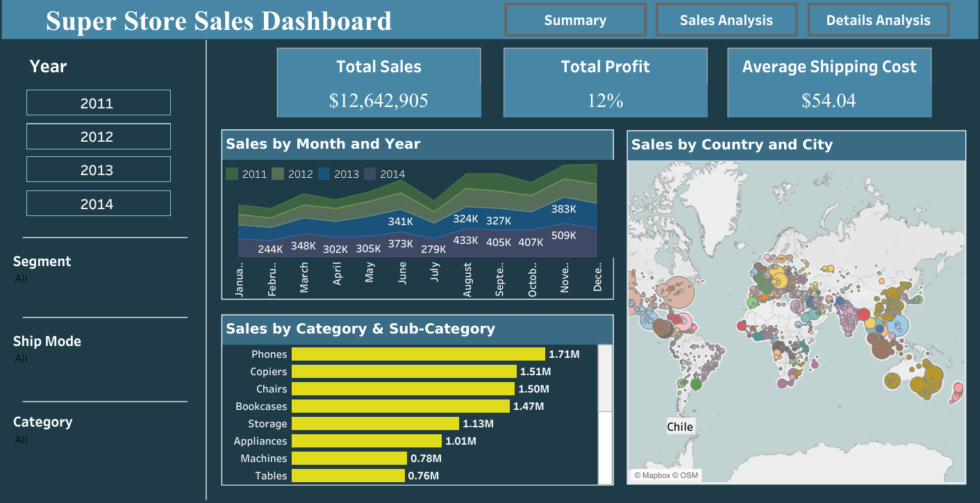Click the Tables sales bar

coord(347,476)
